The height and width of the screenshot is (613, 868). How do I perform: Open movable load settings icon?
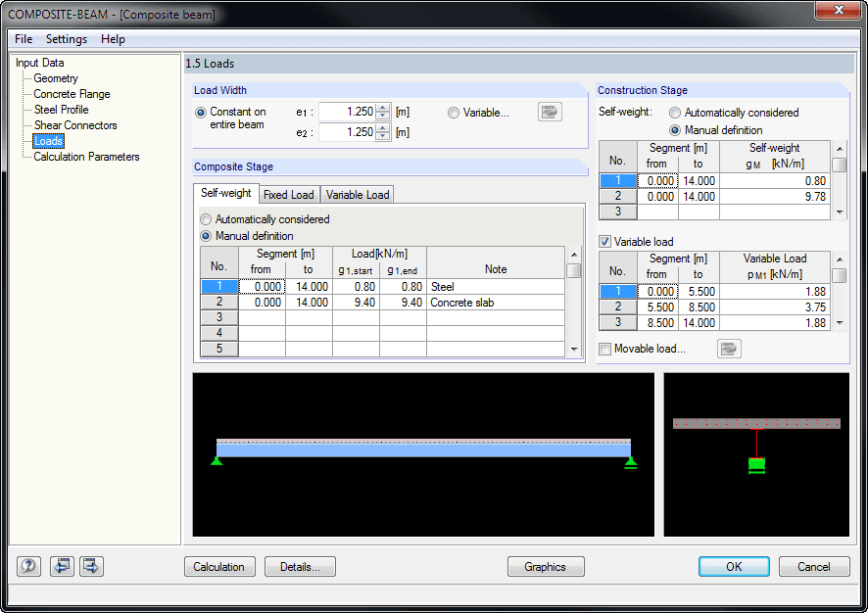[729, 349]
